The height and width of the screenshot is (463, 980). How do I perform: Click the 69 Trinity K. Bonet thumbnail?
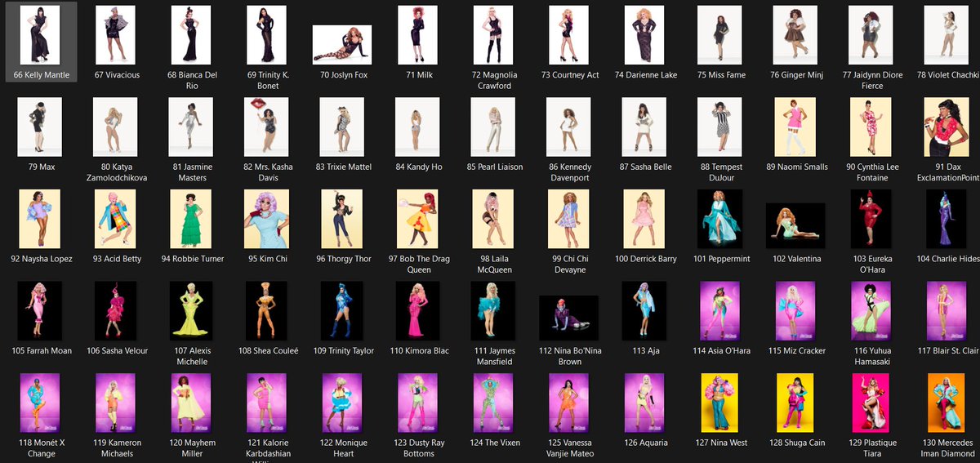pos(266,35)
